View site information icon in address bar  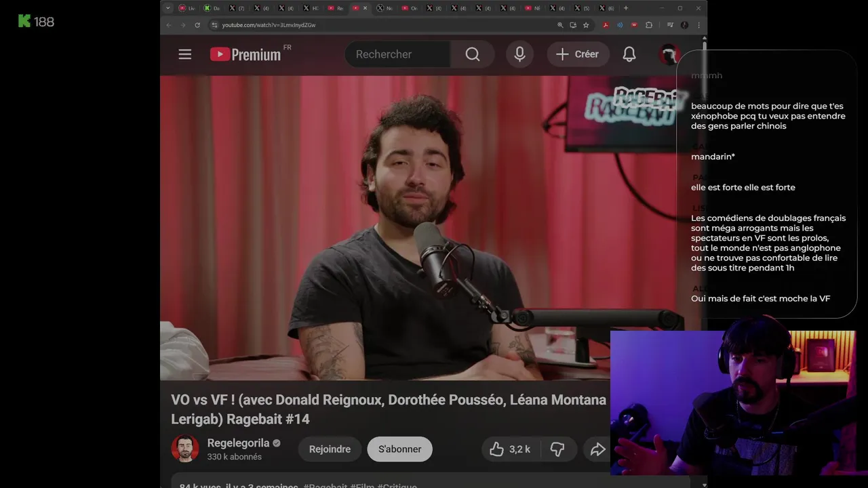(214, 25)
